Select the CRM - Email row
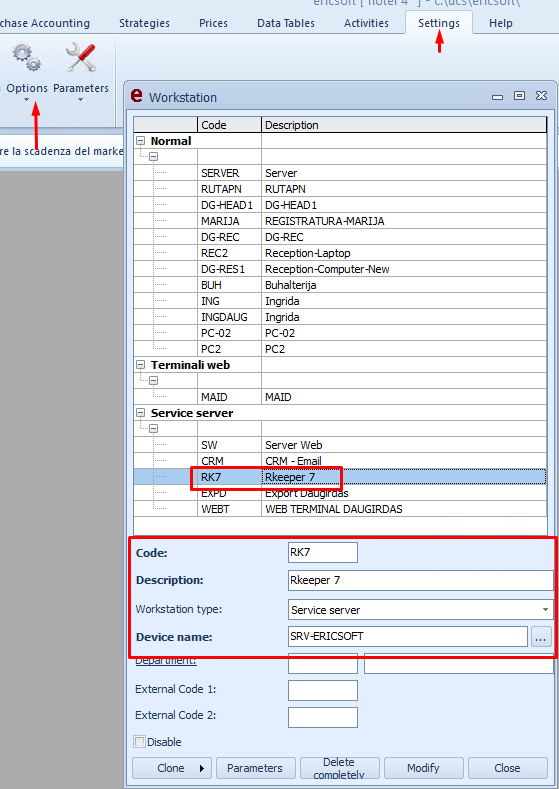 [340, 461]
